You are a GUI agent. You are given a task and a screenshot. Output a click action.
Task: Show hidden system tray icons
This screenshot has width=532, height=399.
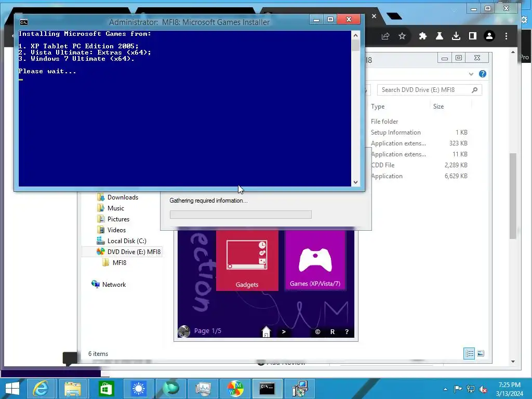click(x=445, y=389)
